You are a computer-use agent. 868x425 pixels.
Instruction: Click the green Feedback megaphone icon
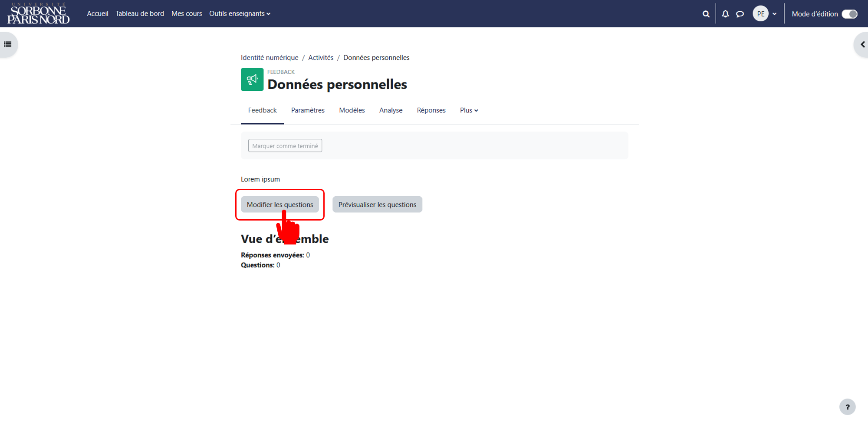[252, 79]
